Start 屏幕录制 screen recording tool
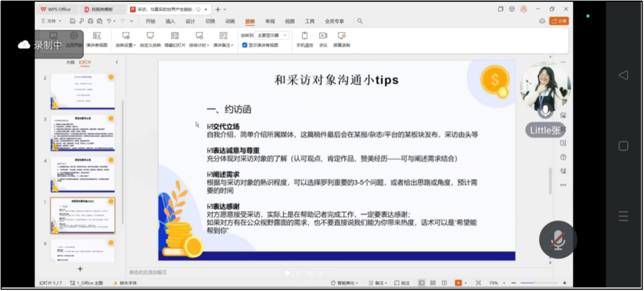The image size is (644, 291). click(x=341, y=39)
